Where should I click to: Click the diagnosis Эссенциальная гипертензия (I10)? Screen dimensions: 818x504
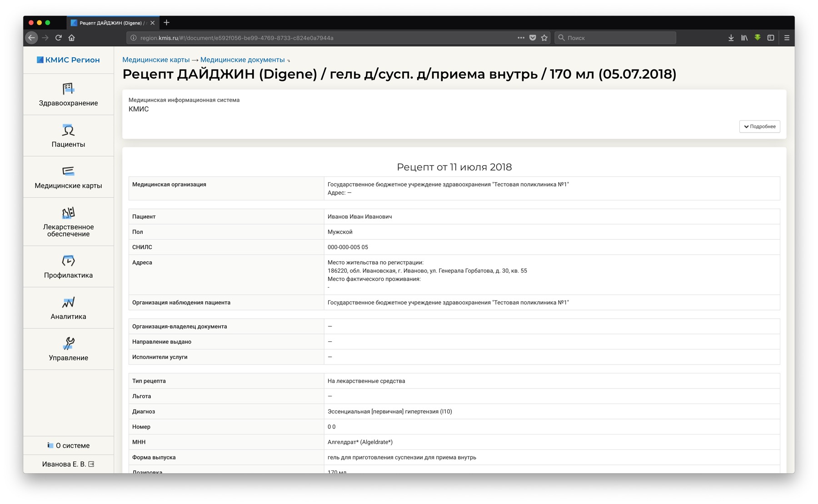390,412
